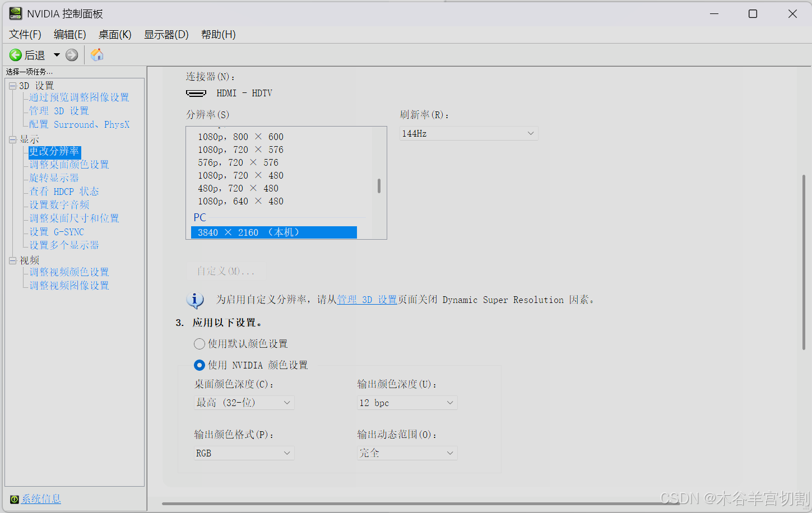Click the green Back arrow icon

coord(16,55)
